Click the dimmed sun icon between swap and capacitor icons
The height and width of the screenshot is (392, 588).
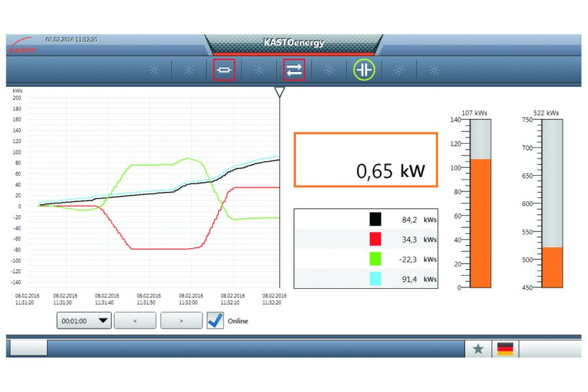[x=329, y=70]
